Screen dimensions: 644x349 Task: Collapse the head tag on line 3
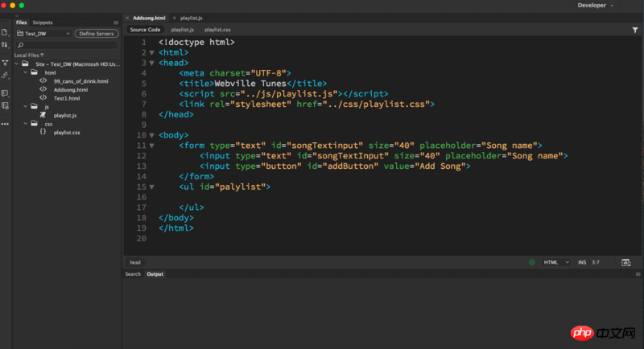[x=151, y=64]
